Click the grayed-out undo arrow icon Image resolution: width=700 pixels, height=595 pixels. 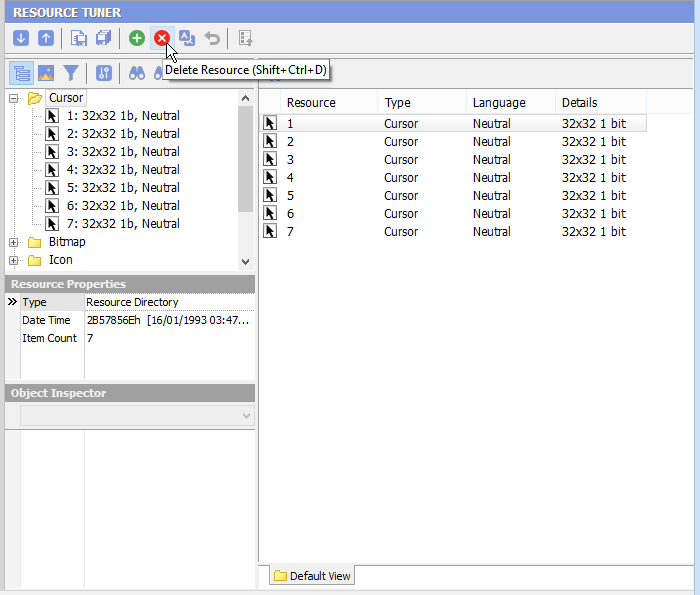212,38
